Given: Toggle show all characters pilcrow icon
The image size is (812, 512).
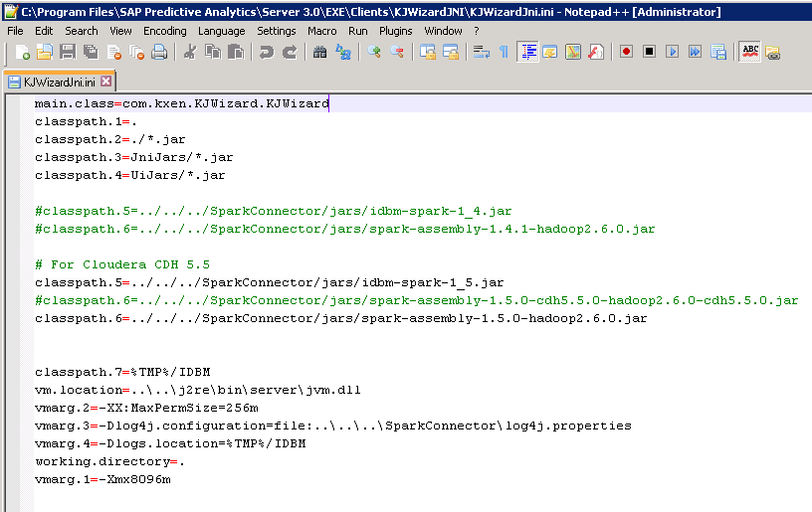Looking at the screenshot, I should tap(504, 52).
